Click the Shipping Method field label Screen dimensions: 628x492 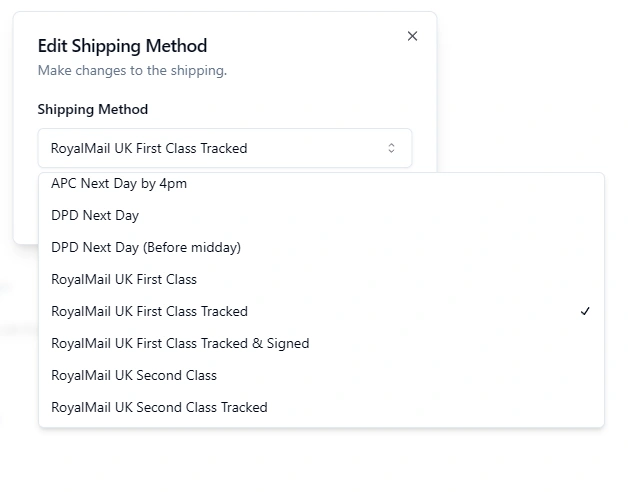(92, 109)
